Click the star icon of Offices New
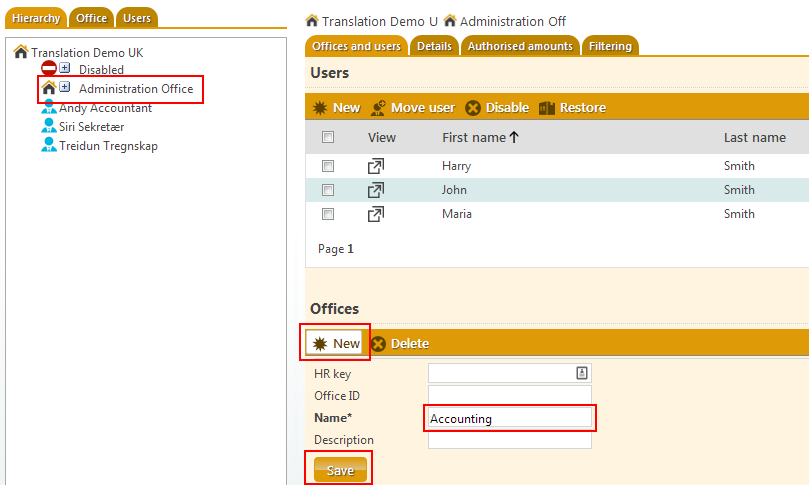The image size is (809, 485). click(x=320, y=344)
